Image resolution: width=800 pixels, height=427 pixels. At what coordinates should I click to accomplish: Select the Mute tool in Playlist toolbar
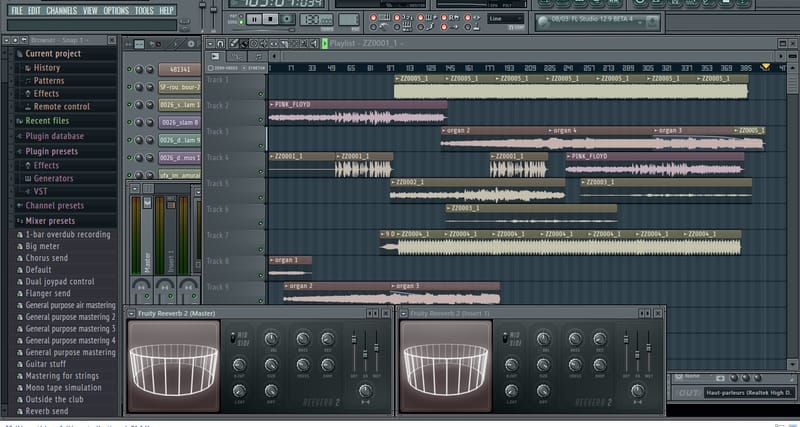coord(263,44)
